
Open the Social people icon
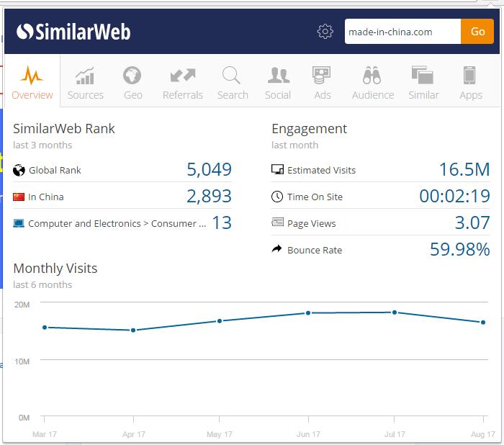coord(278,76)
